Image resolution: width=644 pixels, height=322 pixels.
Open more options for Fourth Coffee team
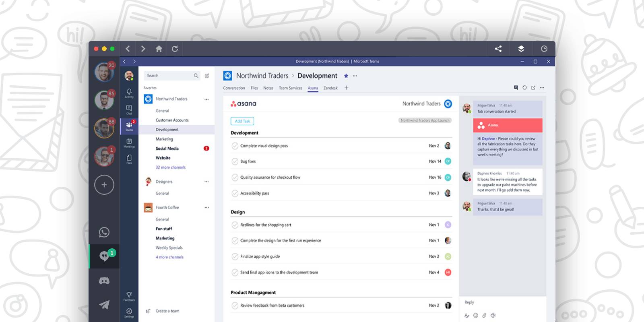(206, 208)
